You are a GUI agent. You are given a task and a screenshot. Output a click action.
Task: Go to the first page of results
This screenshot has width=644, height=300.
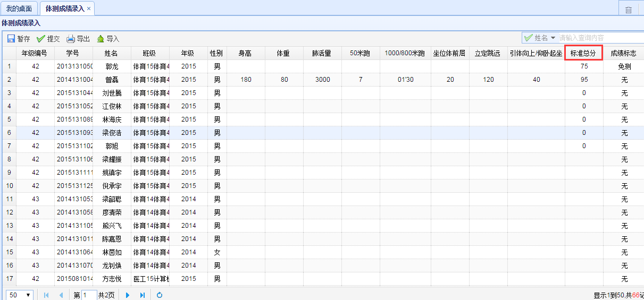(x=46, y=295)
